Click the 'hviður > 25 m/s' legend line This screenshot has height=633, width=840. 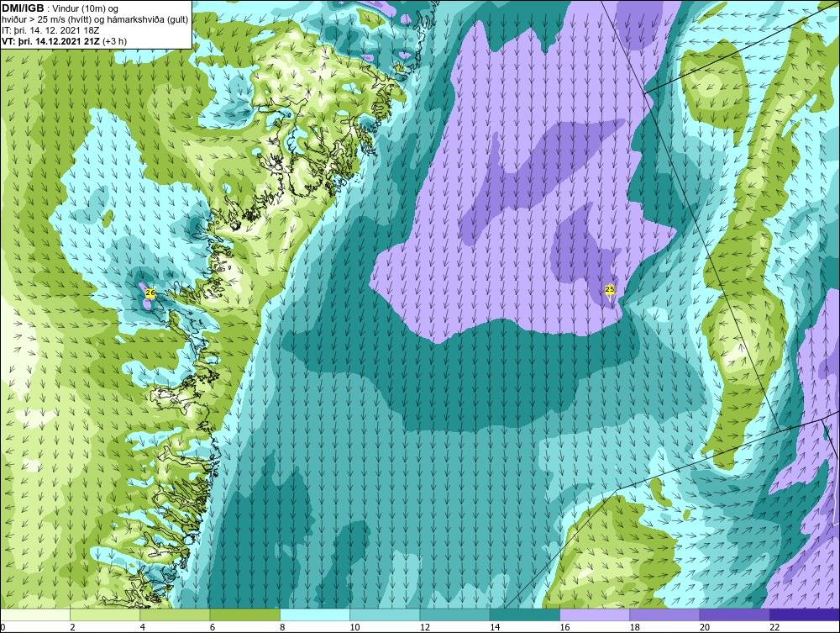coord(96,19)
